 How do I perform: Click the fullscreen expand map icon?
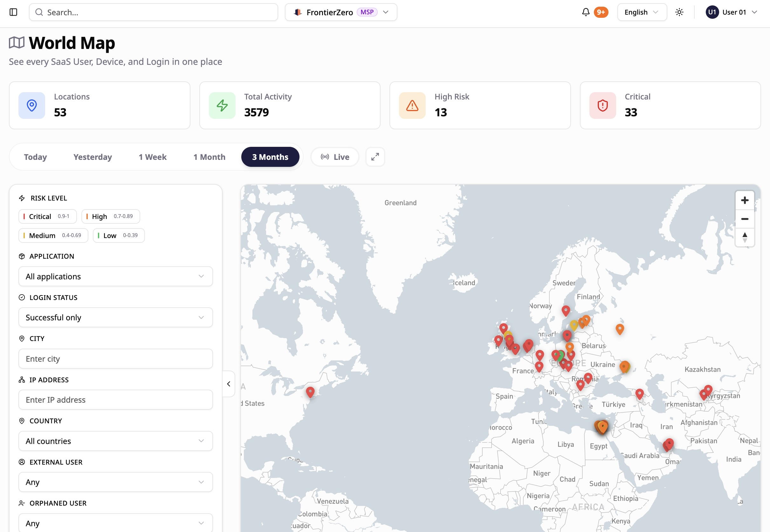coord(375,157)
